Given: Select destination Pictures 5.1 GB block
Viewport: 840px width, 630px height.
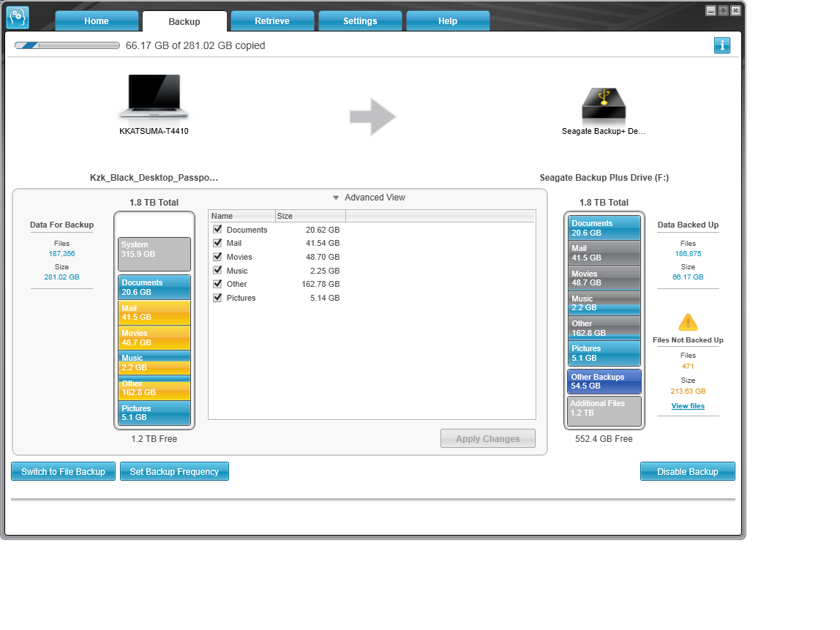Looking at the screenshot, I should coord(604,353).
